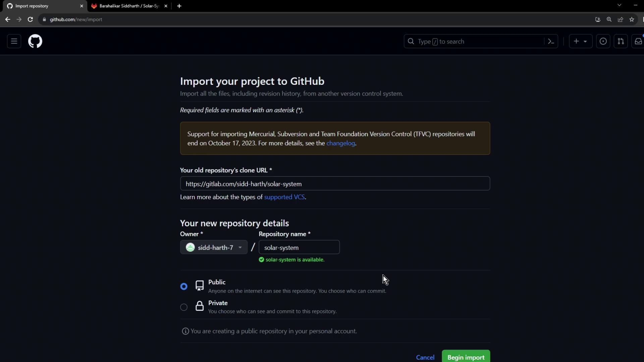The width and height of the screenshot is (644, 362).
Task: Open the notifications inbox icon
Action: click(638, 41)
